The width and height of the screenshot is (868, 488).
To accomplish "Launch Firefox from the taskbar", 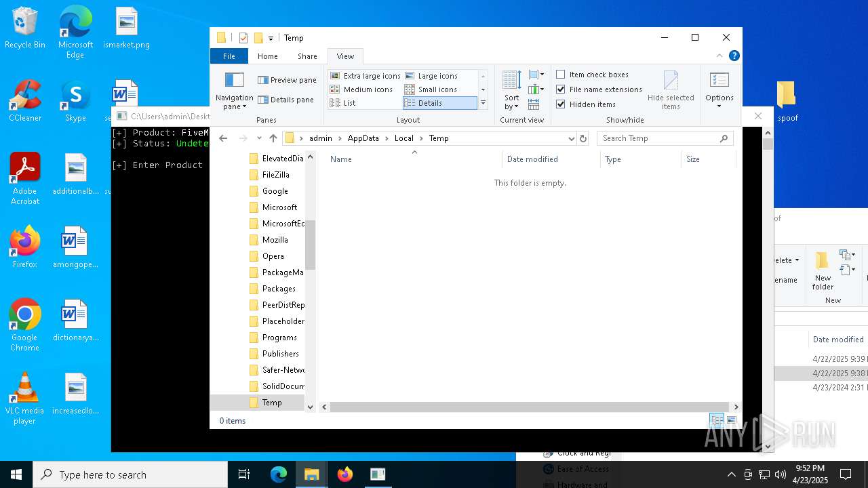I will (x=345, y=474).
